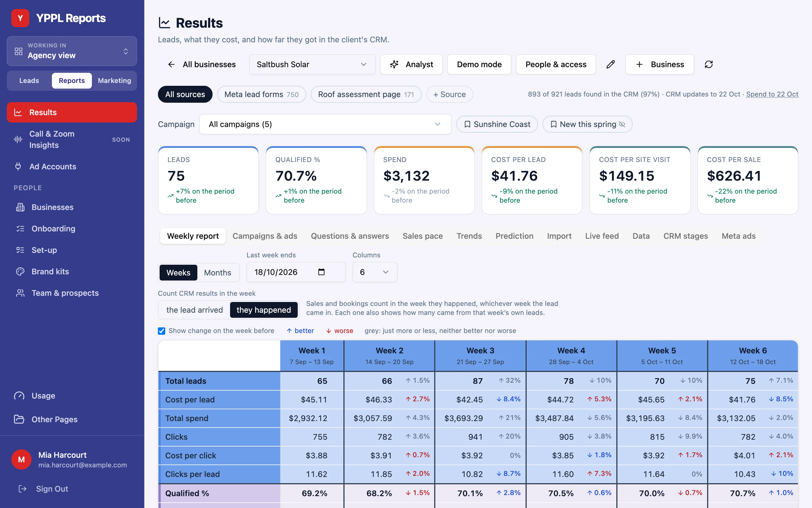
Task: Click the pencil edit icon
Action: [x=610, y=65]
